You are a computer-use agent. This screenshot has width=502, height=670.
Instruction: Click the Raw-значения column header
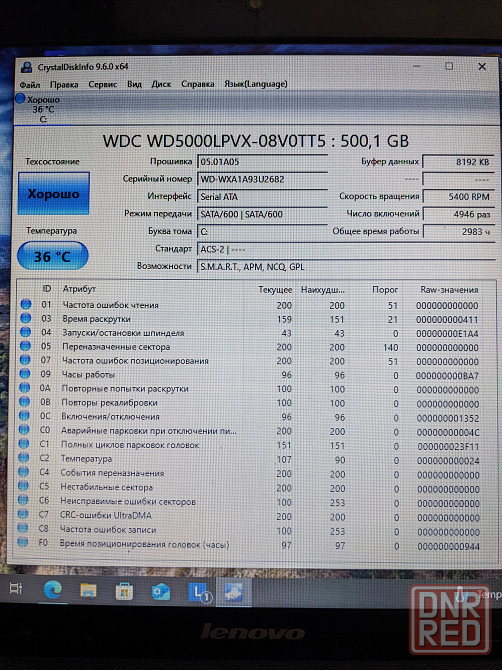[x=449, y=290]
